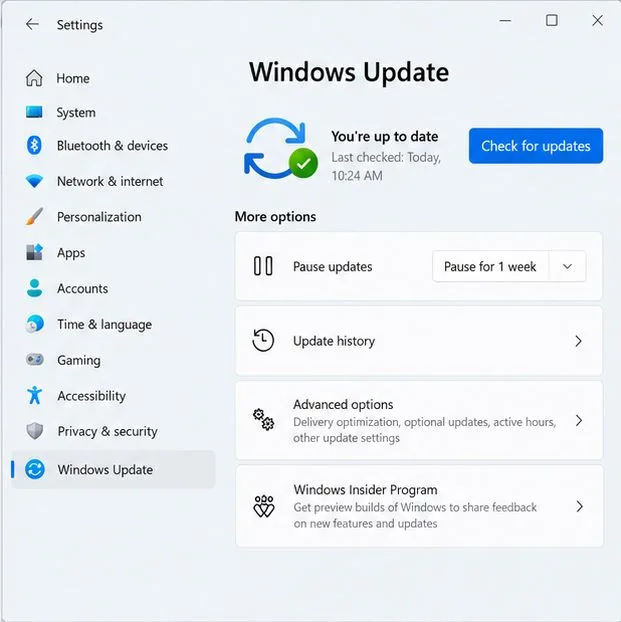The width and height of the screenshot is (621, 622).
Task: Click the Windows Update page title
Action: pyautogui.click(x=349, y=72)
